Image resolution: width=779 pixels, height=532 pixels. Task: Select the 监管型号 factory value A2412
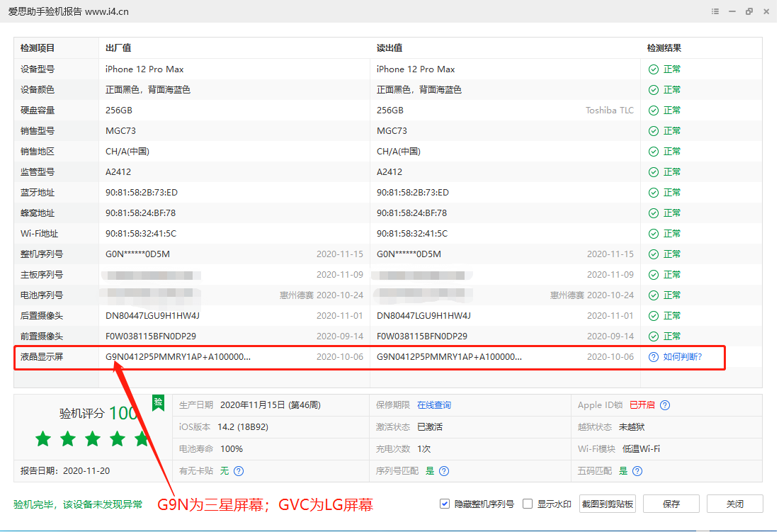tap(118, 172)
